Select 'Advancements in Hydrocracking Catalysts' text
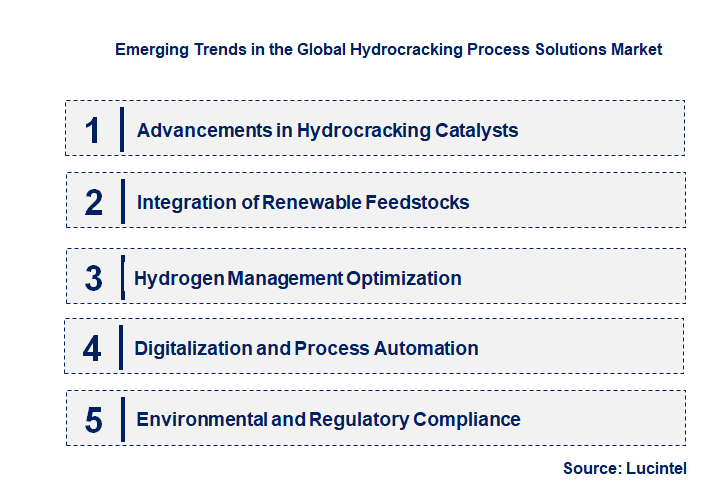This screenshot has width=712, height=501. [327, 130]
